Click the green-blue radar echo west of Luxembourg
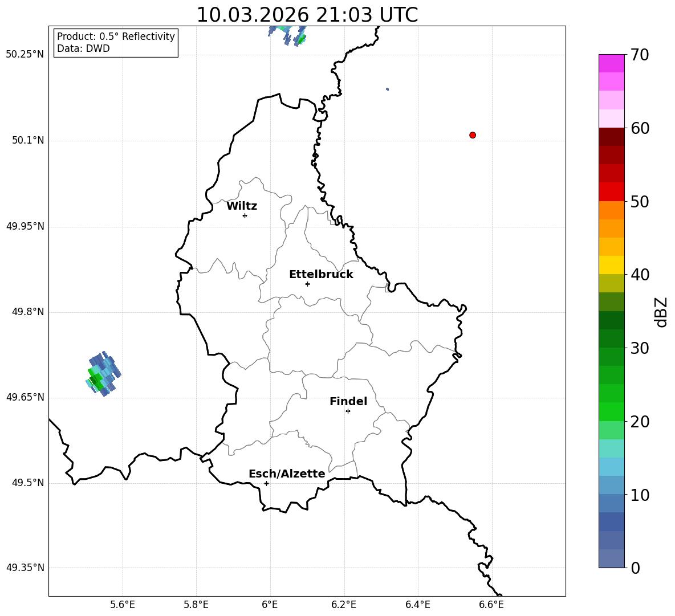Image resolution: width=675 pixels, height=616 pixels. click(x=103, y=374)
